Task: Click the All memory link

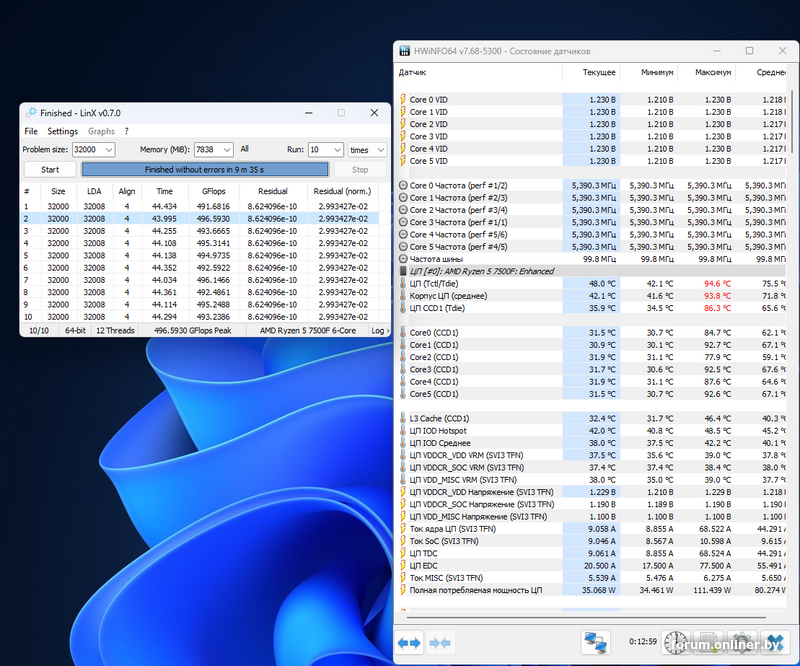Action: 244,149
